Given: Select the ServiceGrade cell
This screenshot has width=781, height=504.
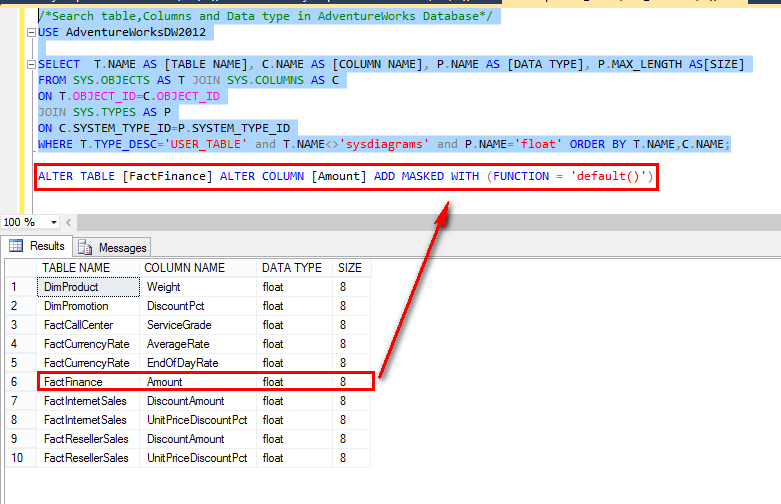Looking at the screenshot, I should (198, 325).
